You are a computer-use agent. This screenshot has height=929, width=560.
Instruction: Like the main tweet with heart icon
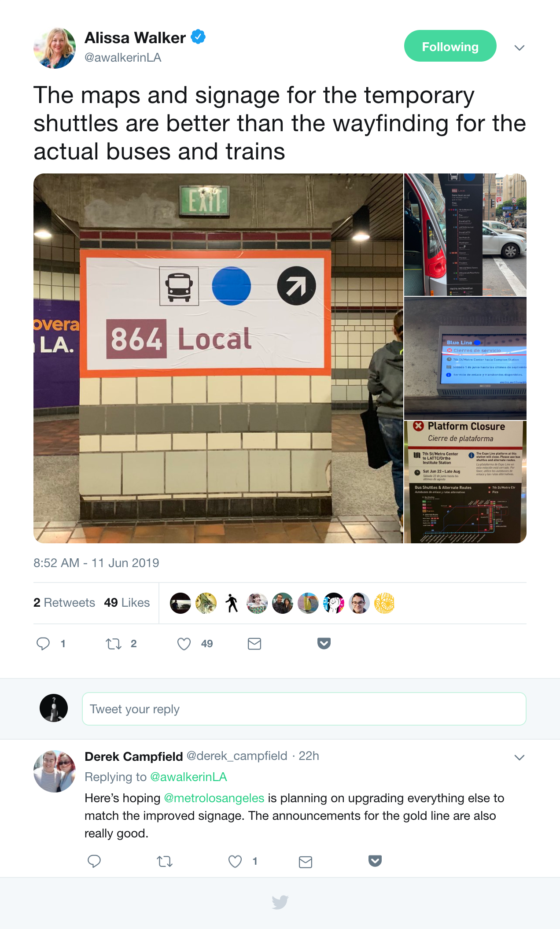pos(184,644)
